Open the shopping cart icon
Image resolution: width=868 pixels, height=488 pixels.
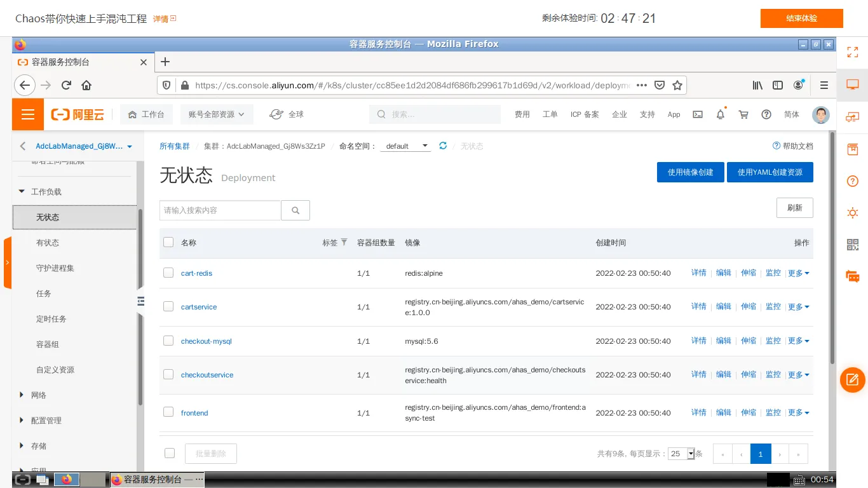coord(743,114)
